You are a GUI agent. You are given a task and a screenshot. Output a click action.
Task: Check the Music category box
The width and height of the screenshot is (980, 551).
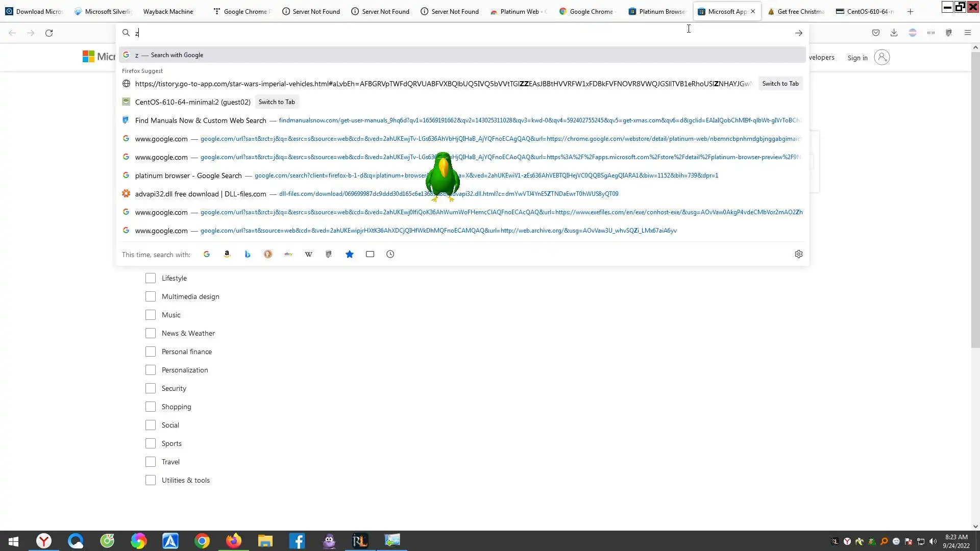(x=151, y=315)
